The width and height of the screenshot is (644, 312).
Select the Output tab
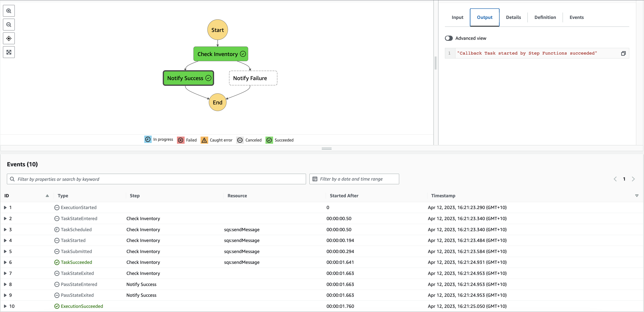click(x=484, y=17)
